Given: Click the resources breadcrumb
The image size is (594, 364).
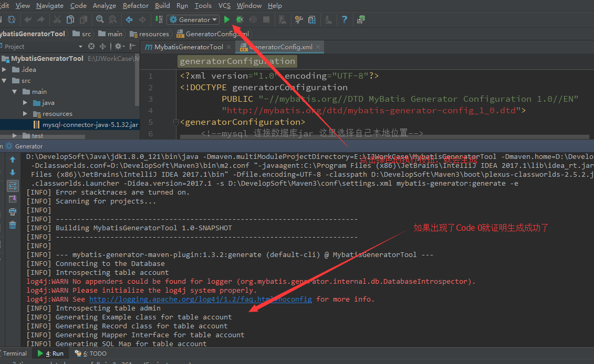Looking at the screenshot, I should coord(150,34).
